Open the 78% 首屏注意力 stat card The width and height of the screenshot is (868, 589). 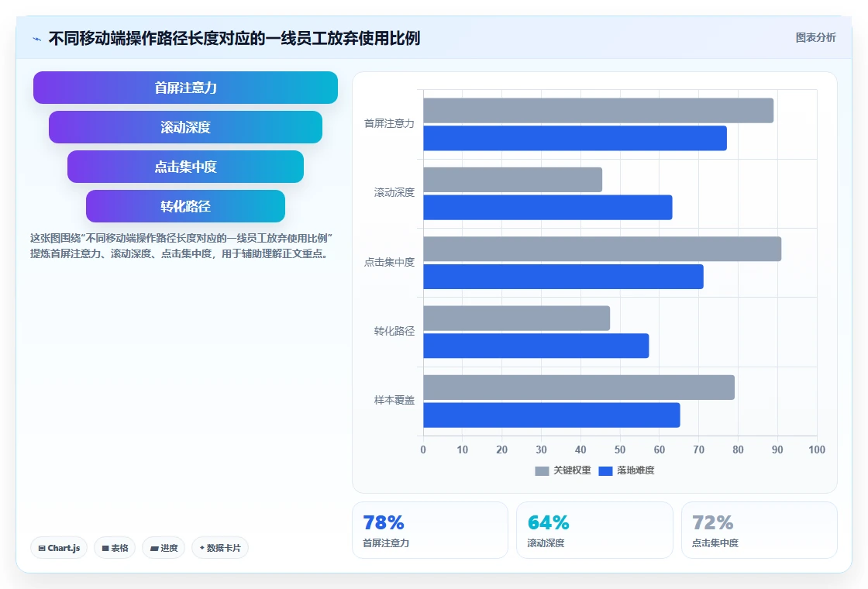[x=430, y=530]
